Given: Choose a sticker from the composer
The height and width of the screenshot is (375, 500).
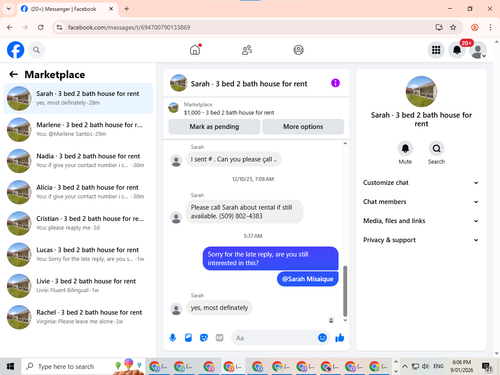Looking at the screenshot, I should [204, 338].
